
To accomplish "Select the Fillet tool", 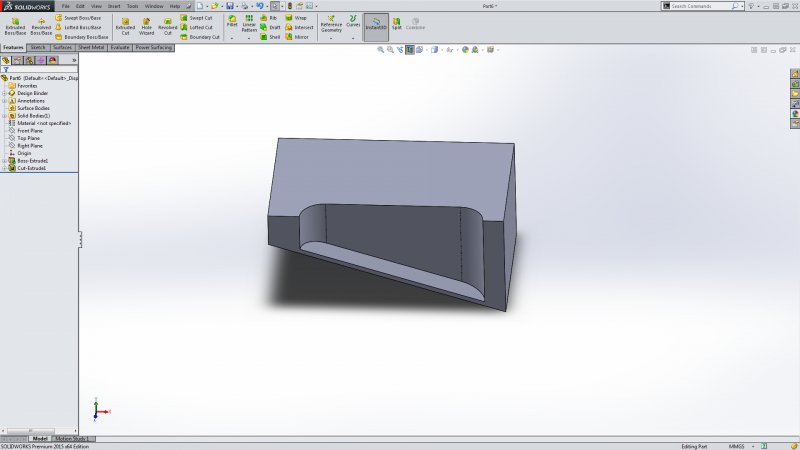I will tap(232, 21).
